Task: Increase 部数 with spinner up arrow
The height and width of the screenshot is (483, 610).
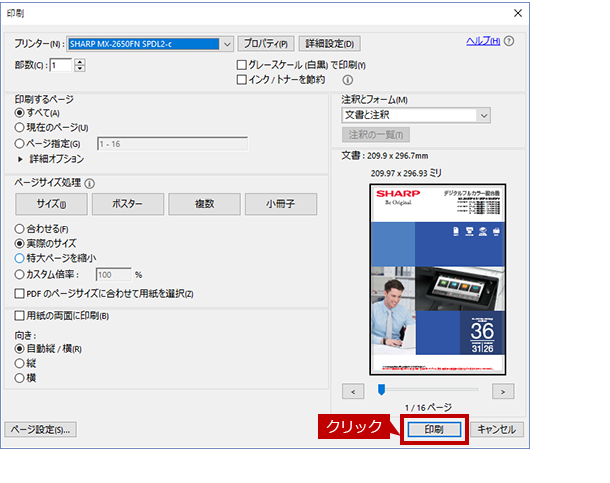Action: 80,62
